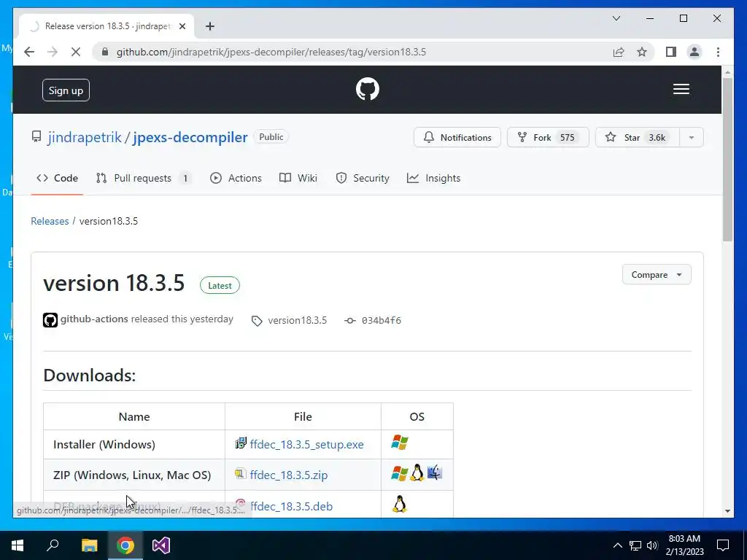Open the volume speaker tray icon
This screenshot has width=747, height=560.
652,545
